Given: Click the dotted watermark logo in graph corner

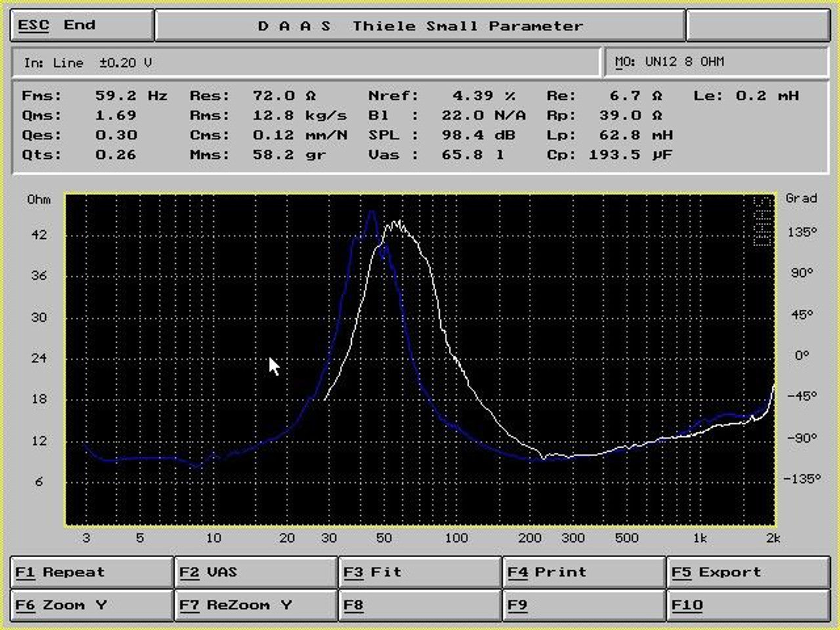Looking at the screenshot, I should click(763, 221).
